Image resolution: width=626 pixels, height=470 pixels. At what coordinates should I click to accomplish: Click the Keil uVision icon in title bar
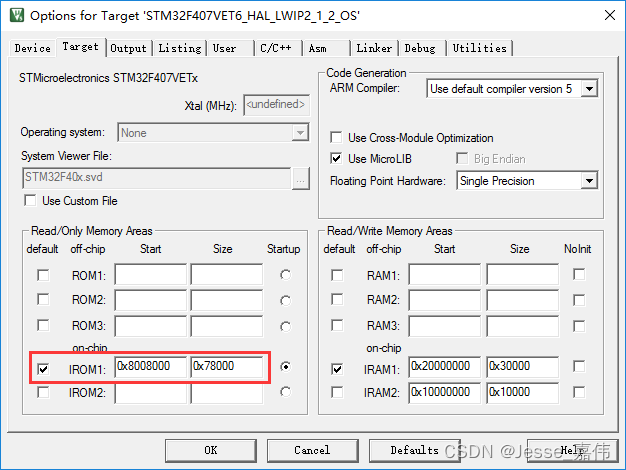pyautogui.click(x=17, y=15)
